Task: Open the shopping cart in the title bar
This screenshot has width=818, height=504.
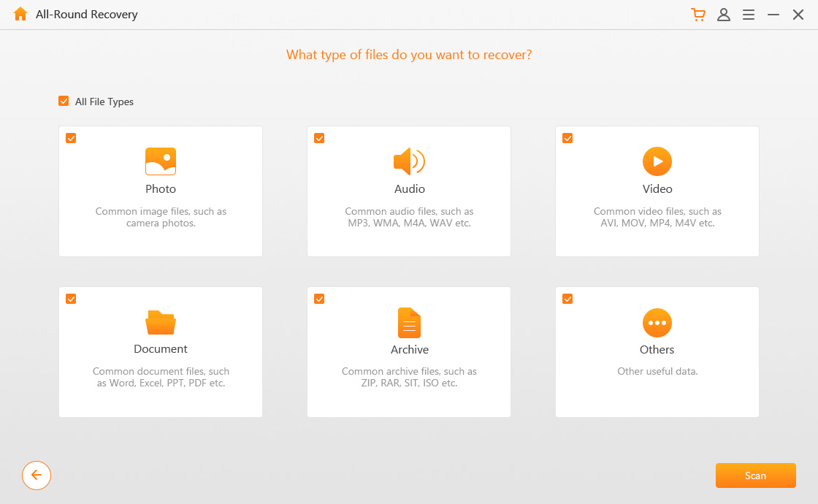Action: 698,14
